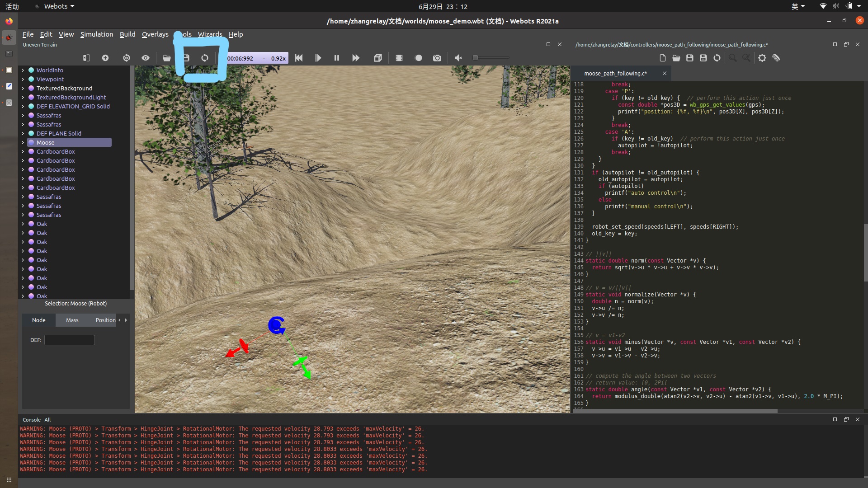Clean build with brush icon
This screenshot has height=488, width=868.
pyautogui.click(x=776, y=58)
